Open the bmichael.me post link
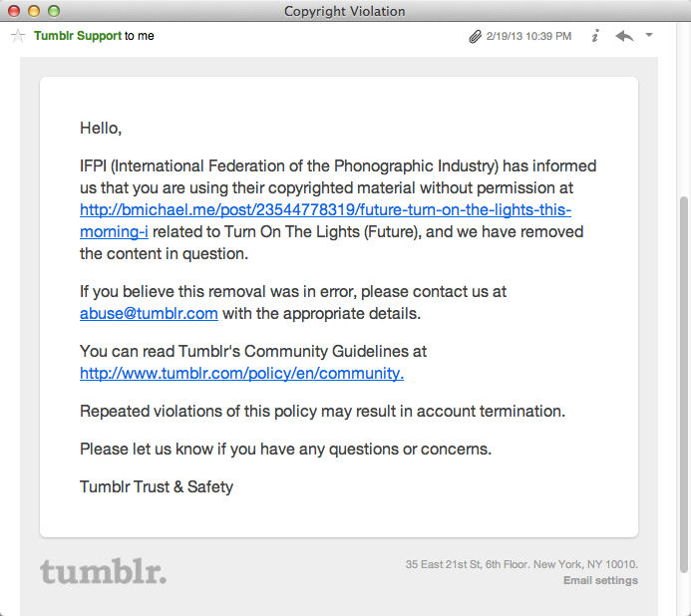691x616 pixels. pos(325,220)
